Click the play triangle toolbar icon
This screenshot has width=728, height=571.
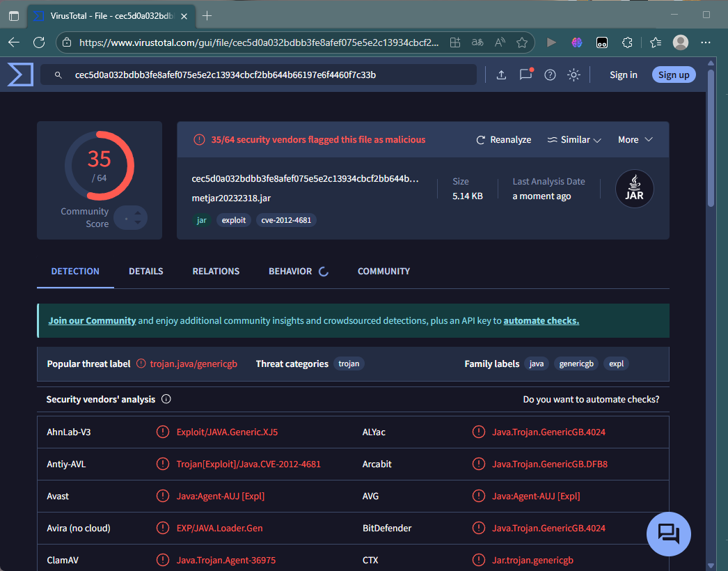pyautogui.click(x=551, y=42)
